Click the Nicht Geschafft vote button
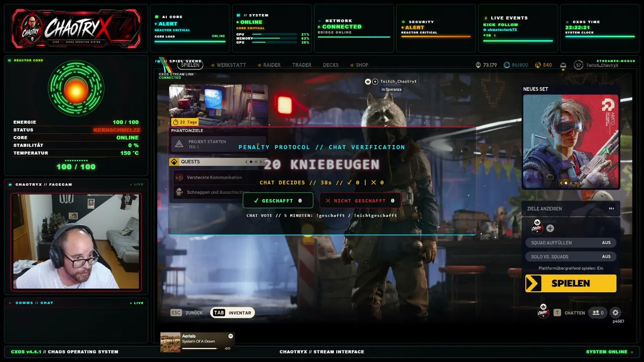Viewport: 644px width, 362px height. (360, 201)
